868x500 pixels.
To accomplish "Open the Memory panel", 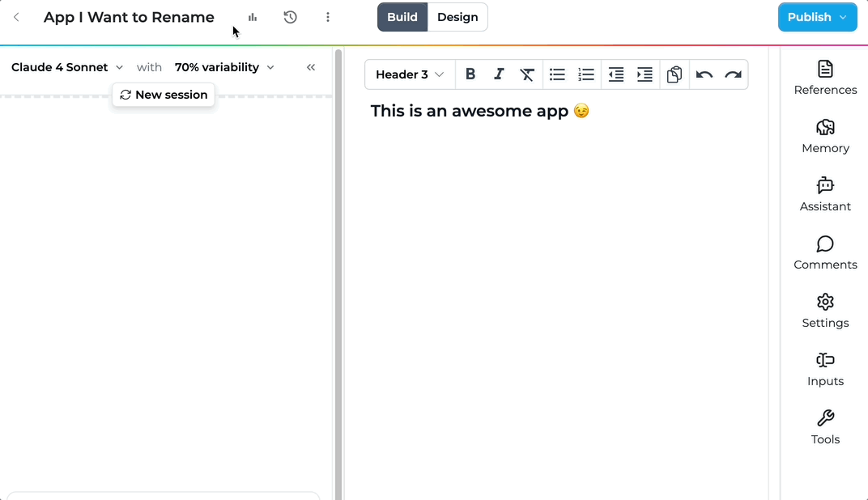I will [825, 136].
